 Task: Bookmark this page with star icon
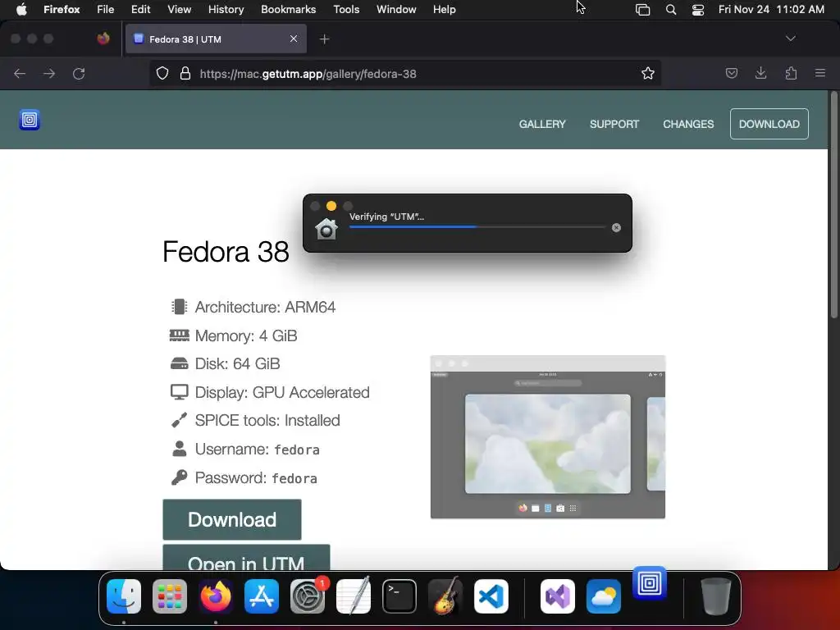648,73
